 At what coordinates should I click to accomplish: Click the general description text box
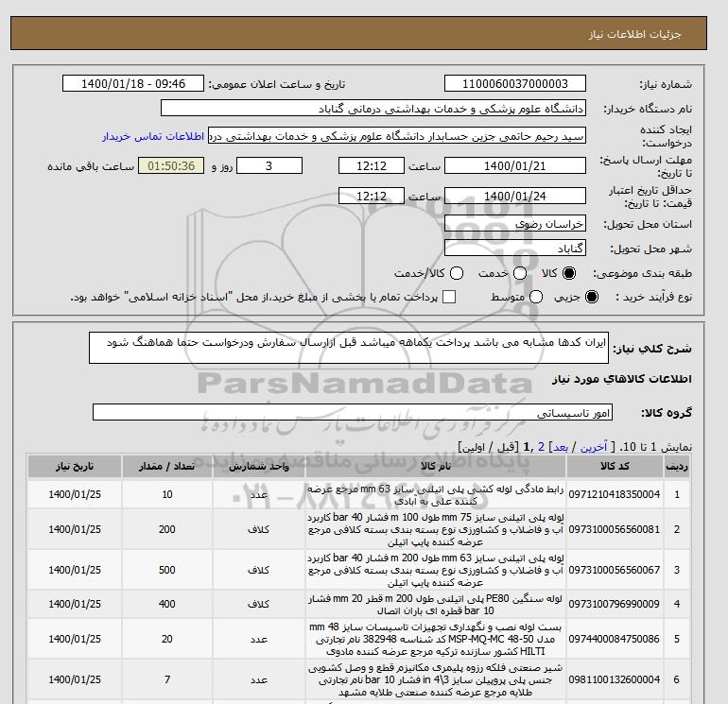point(349,348)
